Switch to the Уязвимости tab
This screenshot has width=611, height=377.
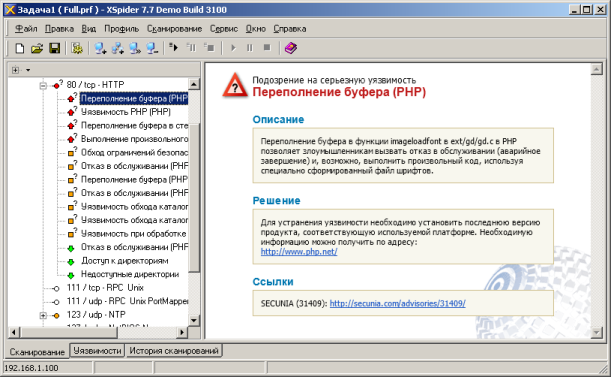pos(97,350)
